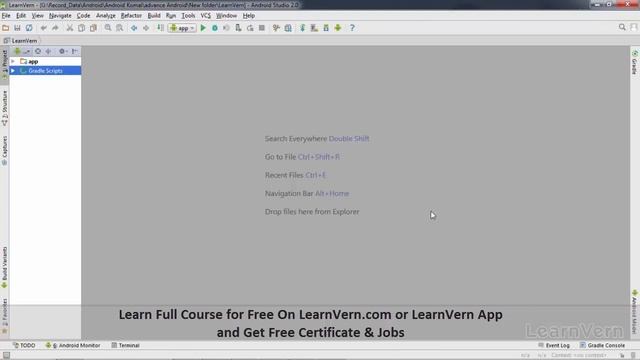The image size is (640, 360).
Task: Open the Help menu
Action: pyautogui.click(x=249, y=16)
